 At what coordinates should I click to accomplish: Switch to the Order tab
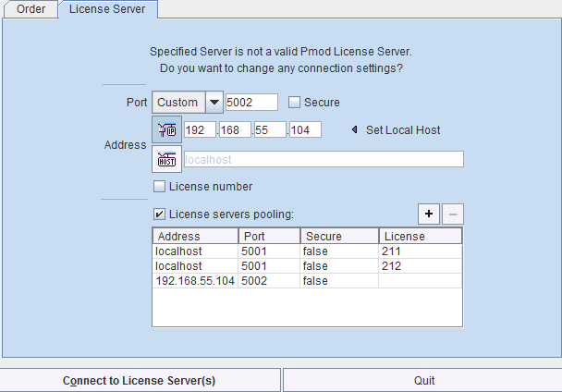click(31, 9)
